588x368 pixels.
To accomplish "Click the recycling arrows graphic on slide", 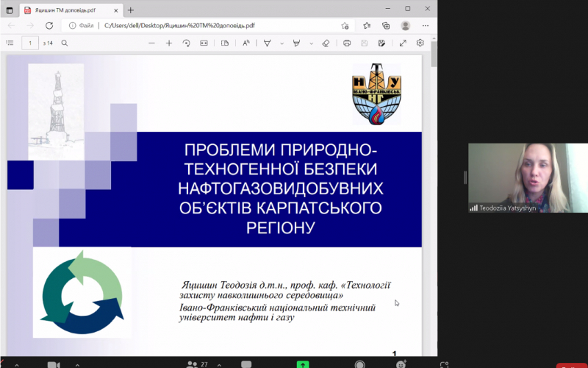I will 82,292.
